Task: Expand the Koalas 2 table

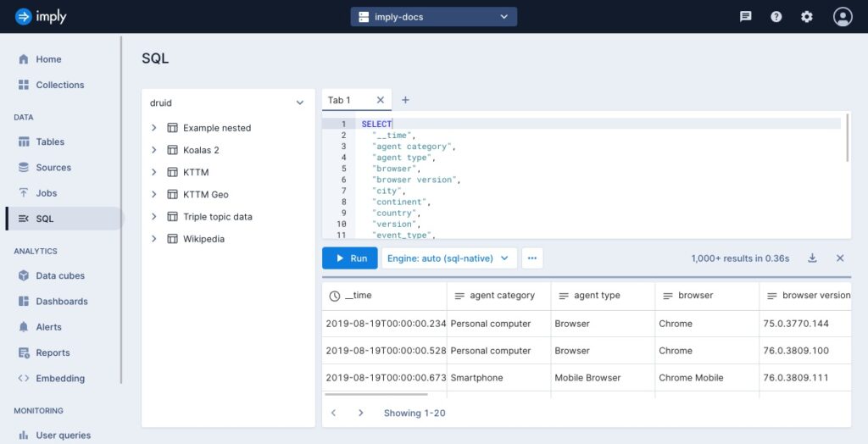Action: click(x=154, y=150)
